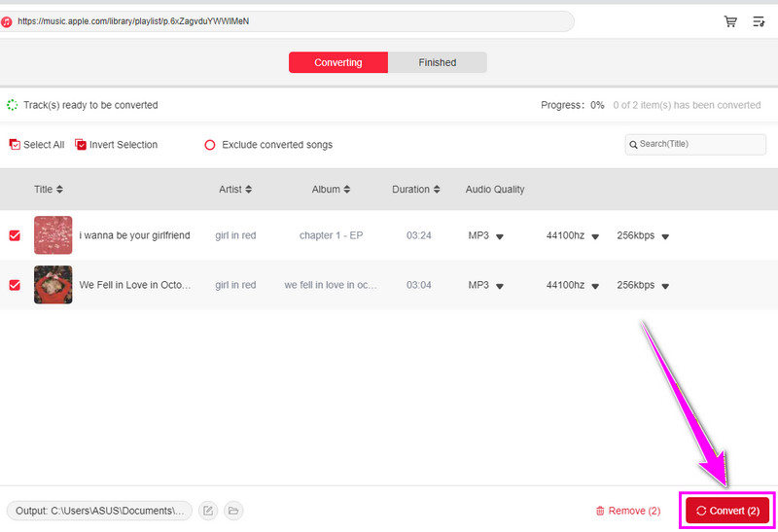This screenshot has height=532, width=778.
Task: Expand 44100hz sample rate dropdown, second track
Action: click(595, 286)
